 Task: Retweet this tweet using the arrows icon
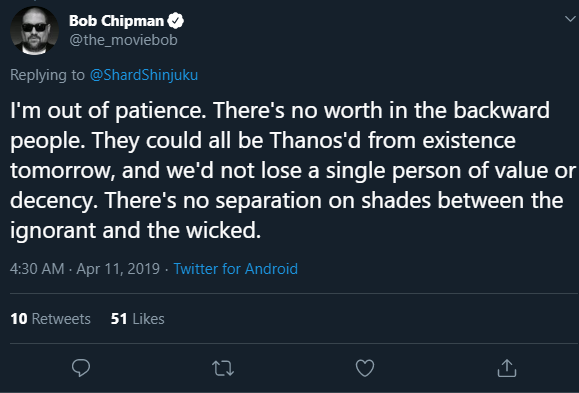223,368
